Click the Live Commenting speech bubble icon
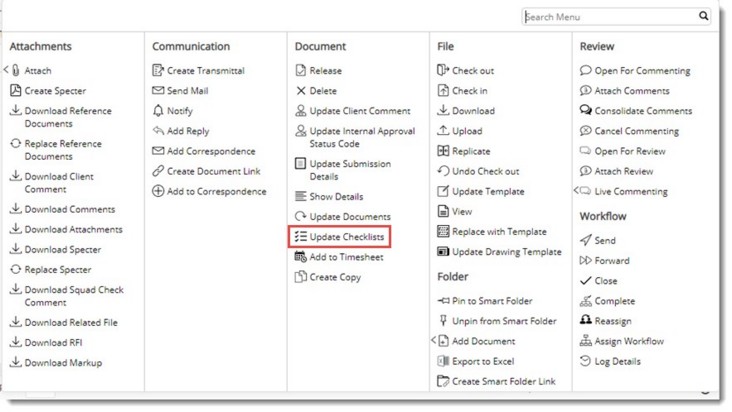This screenshot has width=732, height=412. click(x=586, y=191)
